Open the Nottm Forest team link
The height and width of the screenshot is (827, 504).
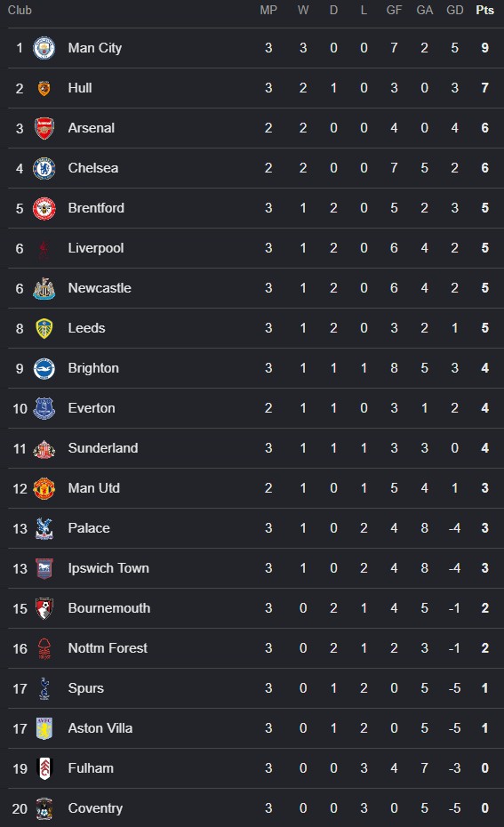[x=108, y=648]
